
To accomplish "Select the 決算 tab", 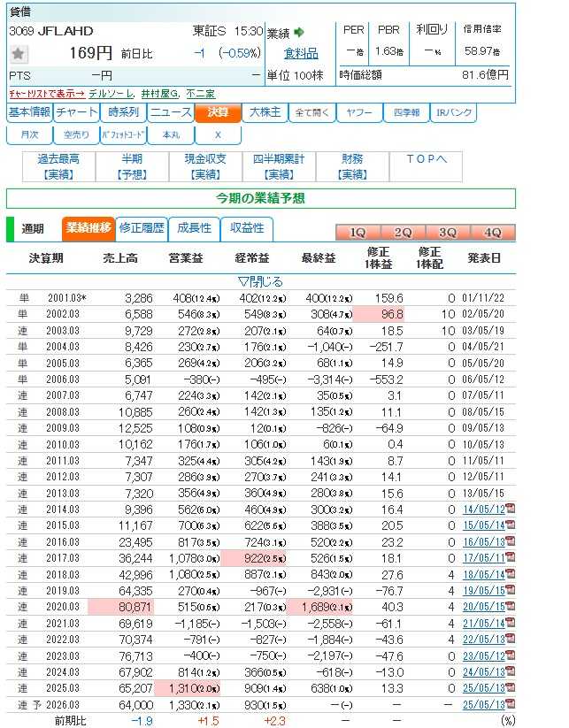I will tap(218, 112).
